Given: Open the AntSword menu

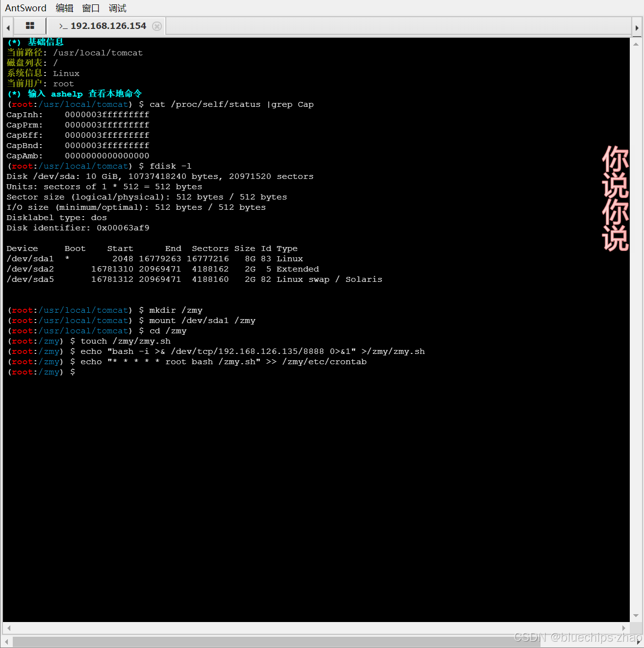Looking at the screenshot, I should tap(26, 8).
